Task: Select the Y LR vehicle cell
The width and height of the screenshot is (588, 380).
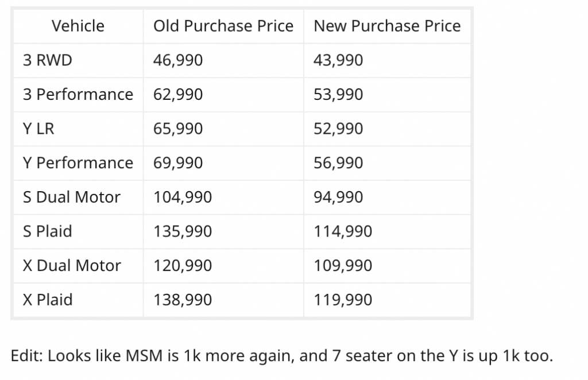Action: (78, 129)
